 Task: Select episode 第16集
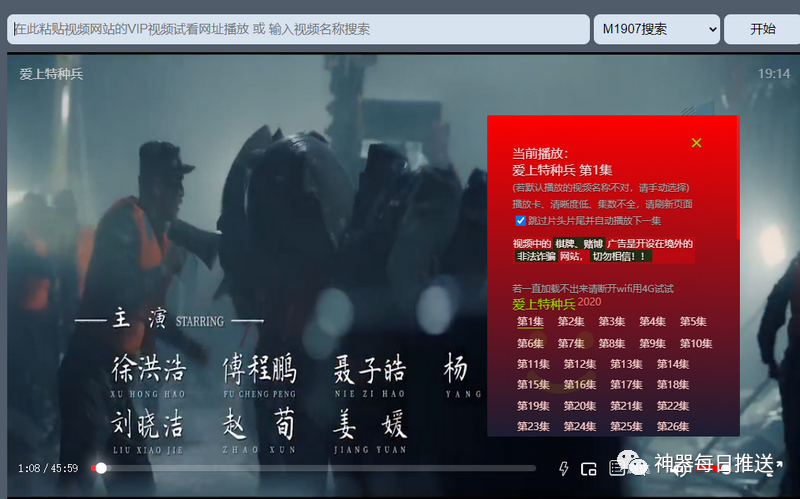pos(580,385)
